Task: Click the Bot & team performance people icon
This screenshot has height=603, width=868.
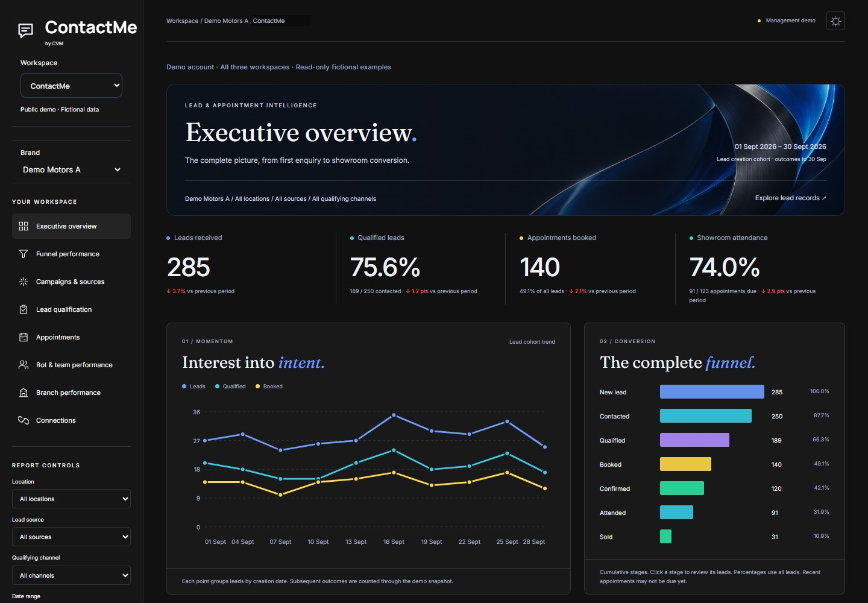Action: 24,365
